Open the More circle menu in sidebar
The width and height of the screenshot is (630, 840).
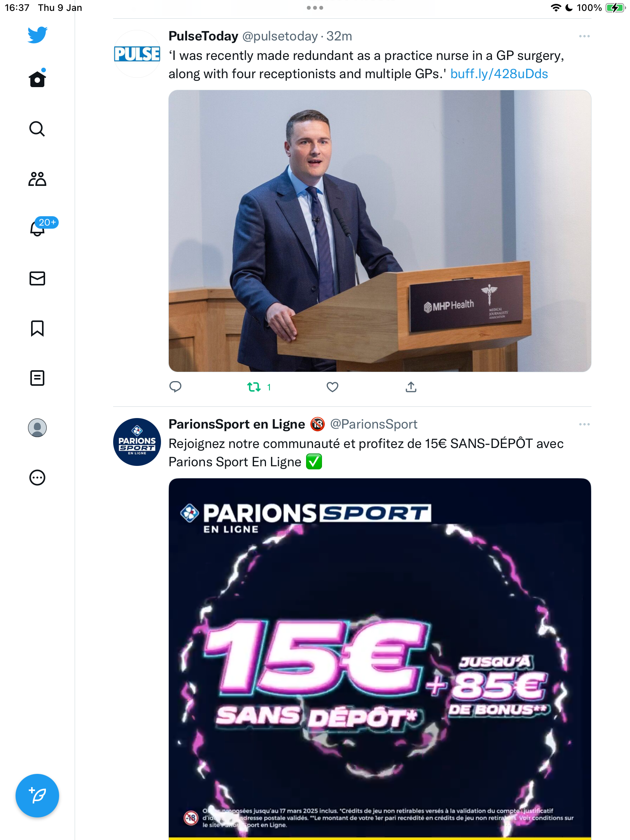[x=37, y=478]
